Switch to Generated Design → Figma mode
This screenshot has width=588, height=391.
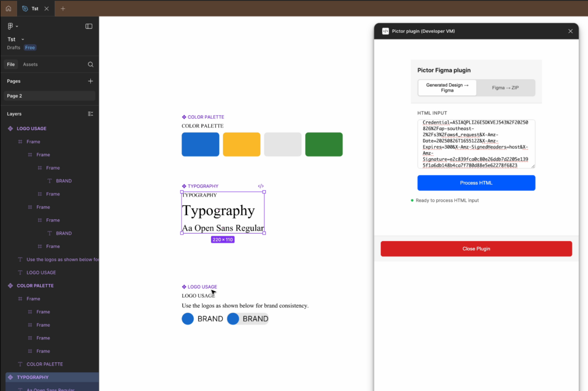point(447,88)
